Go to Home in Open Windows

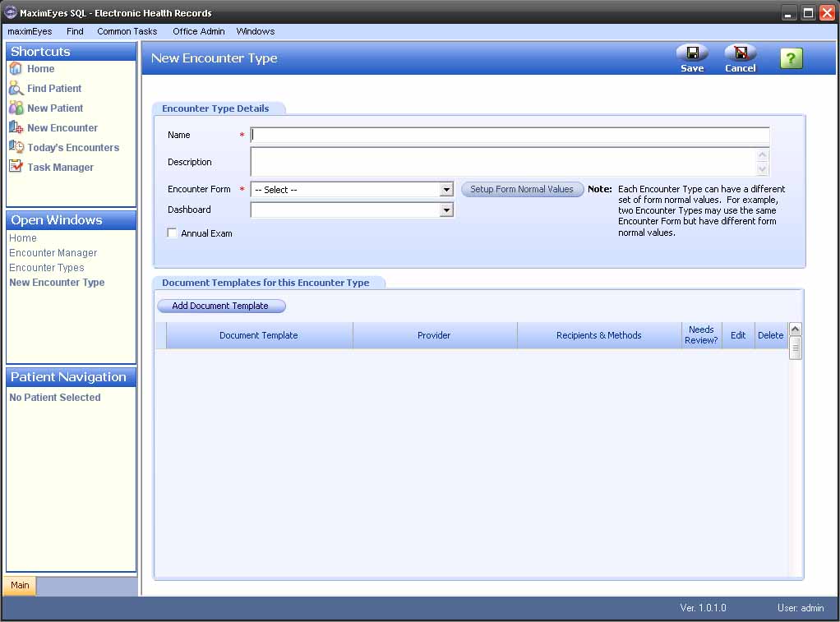point(23,237)
